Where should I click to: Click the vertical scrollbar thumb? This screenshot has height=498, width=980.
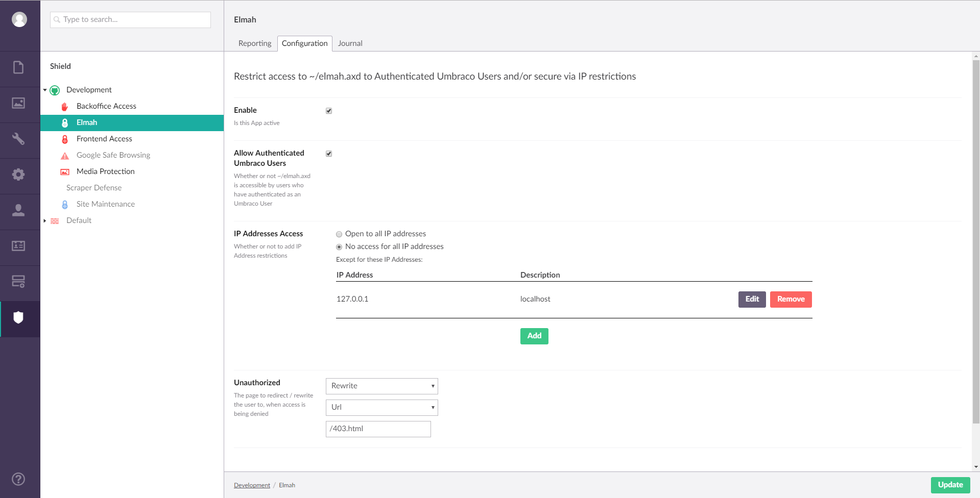(976, 242)
